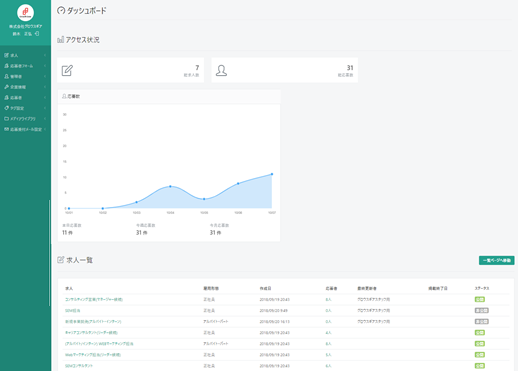518x371 pixels.
Task: Click the メディアライブラリ icon in the sidebar
Action: (6, 119)
